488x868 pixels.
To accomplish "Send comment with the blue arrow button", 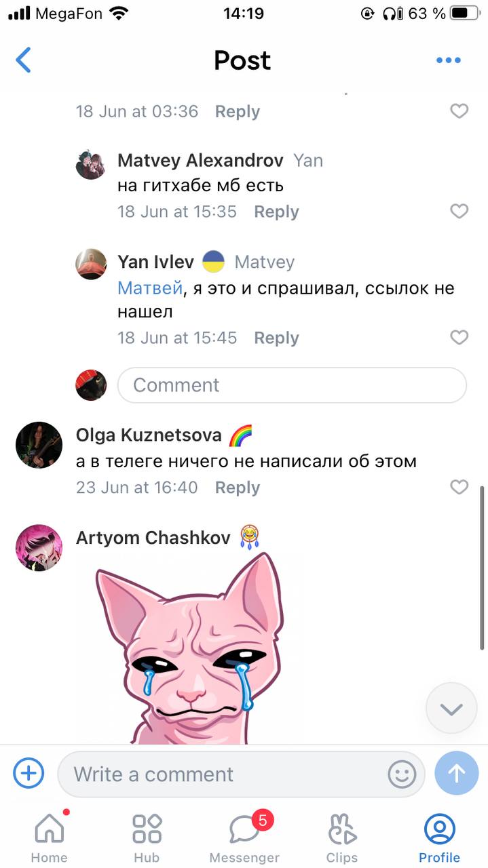I will tap(457, 773).
